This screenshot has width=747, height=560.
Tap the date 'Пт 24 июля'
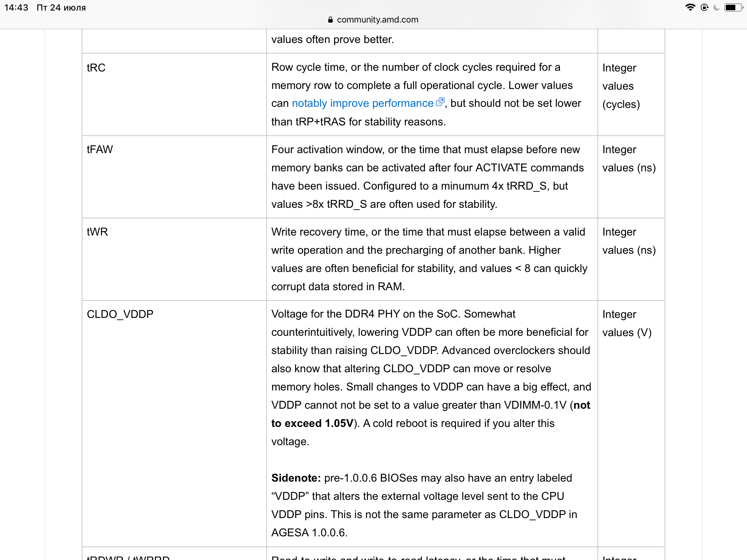(x=61, y=8)
